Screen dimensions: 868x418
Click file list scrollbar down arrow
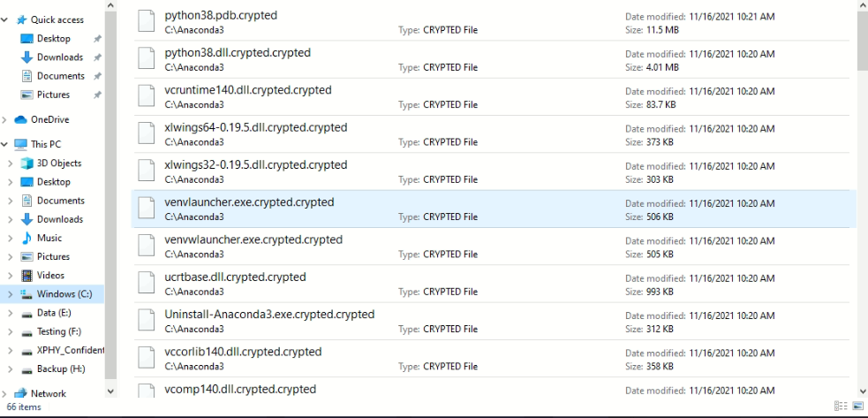pyautogui.click(x=861, y=390)
